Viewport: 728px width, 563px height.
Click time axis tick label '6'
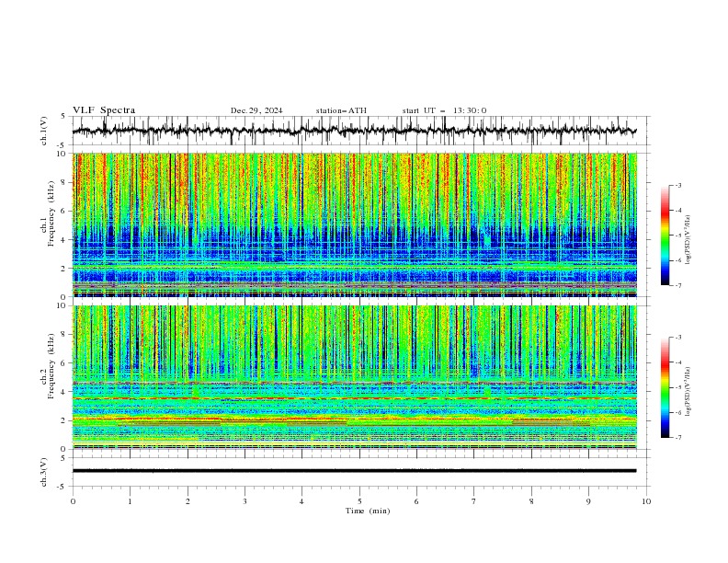click(x=416, y=501)
